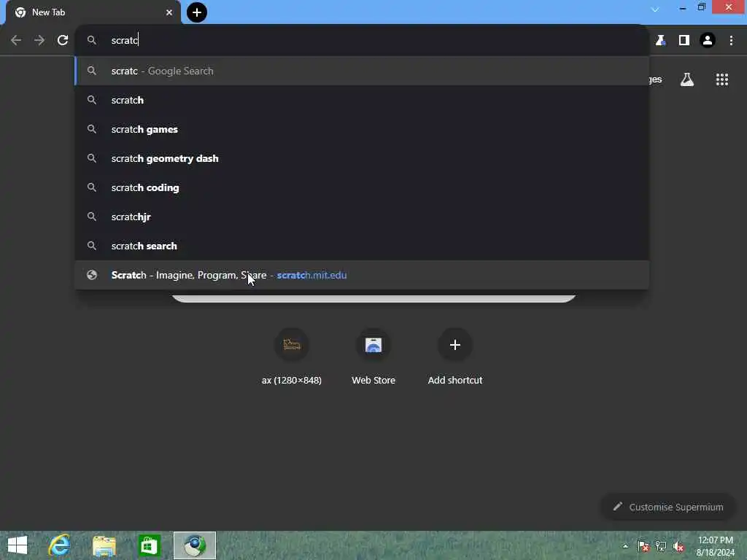Screen dimensions: 747x560
Task: Click the Action Center flag icon
Action: 643,546
